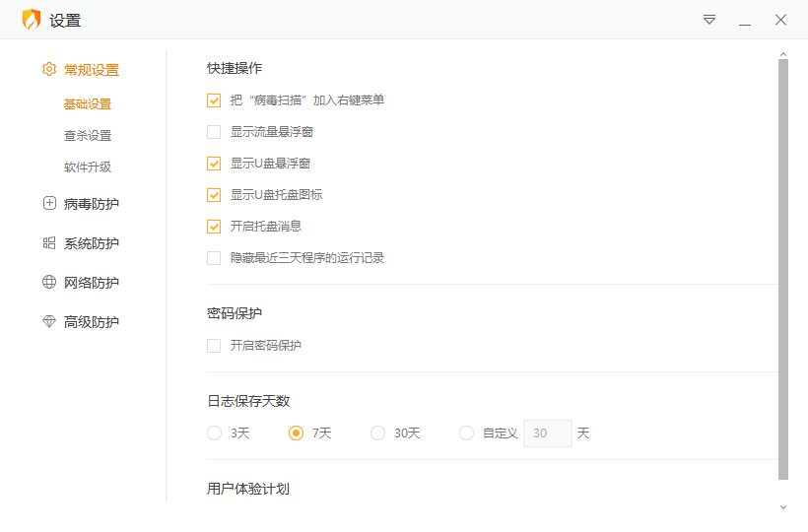Viewport: 808px width, 532px height.
Task: Click the 设置 window title text
Action: [65, 21]
